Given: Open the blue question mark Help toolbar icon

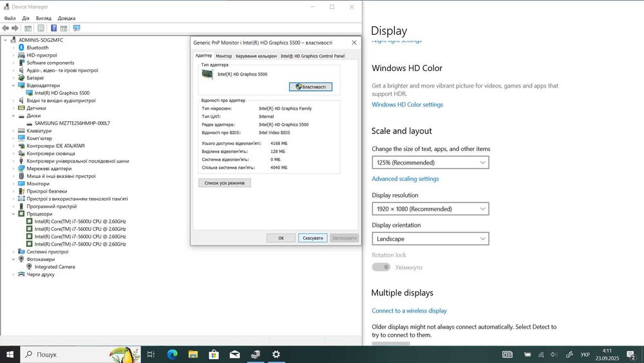Looking at the screenshot, I should [x=54, y=28].
